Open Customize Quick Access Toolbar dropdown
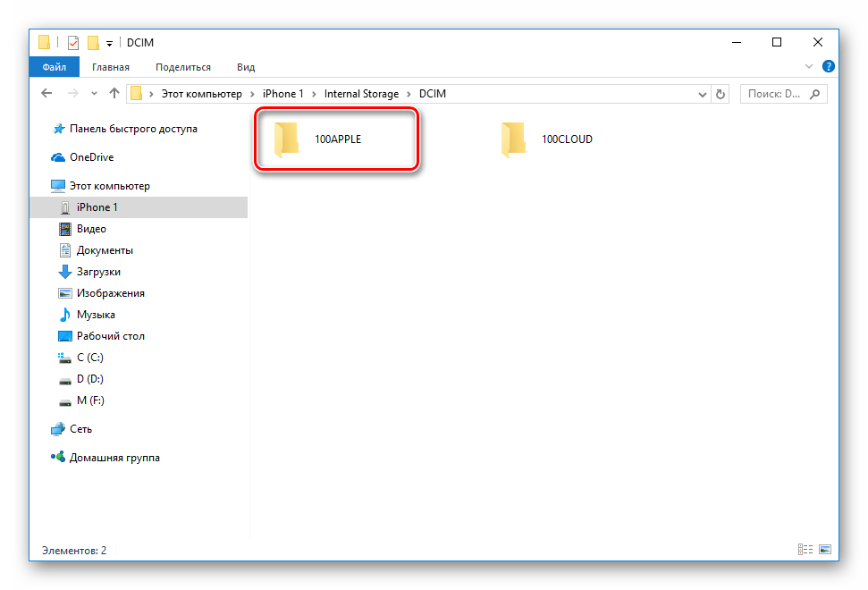 pos(109,43)
